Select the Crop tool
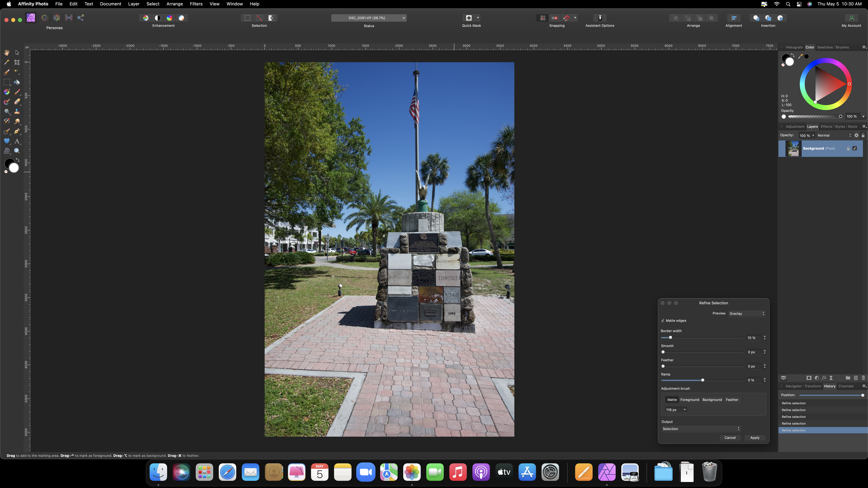 17,62
